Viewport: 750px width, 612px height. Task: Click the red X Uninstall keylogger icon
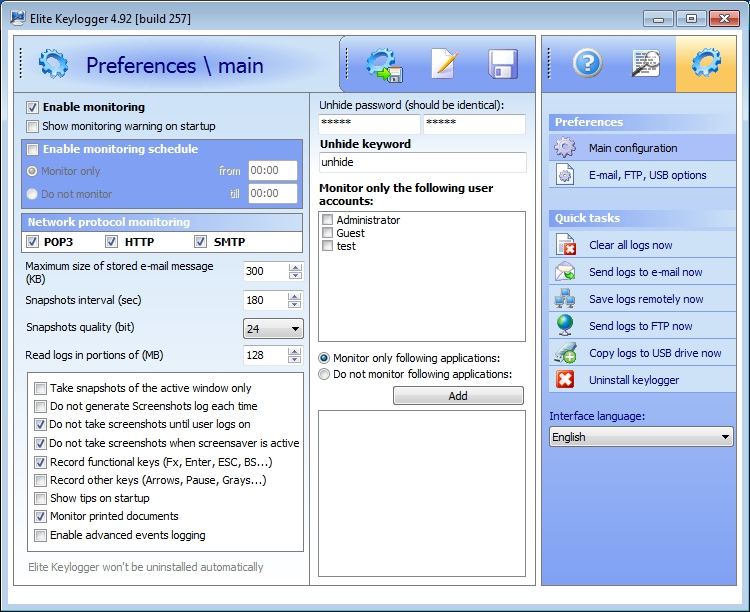tap(565, 379)
